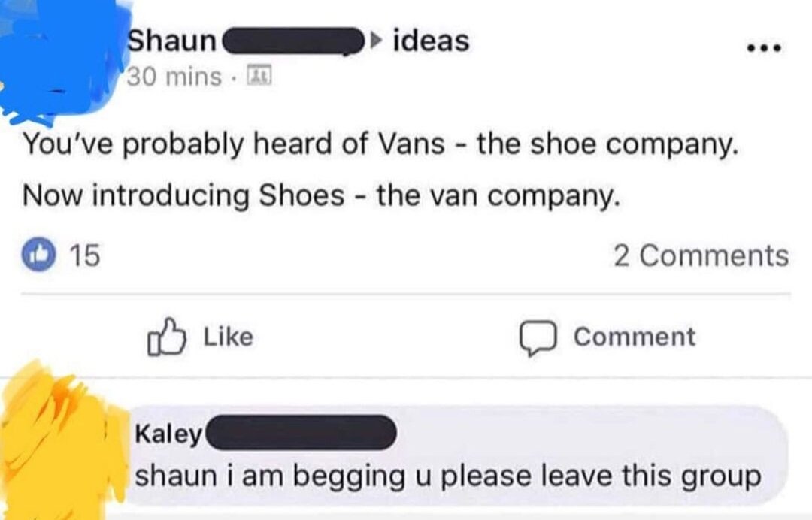Click the redacted surname after Shaun
This screenshot has height=520, width=812.
click(290, 41)
